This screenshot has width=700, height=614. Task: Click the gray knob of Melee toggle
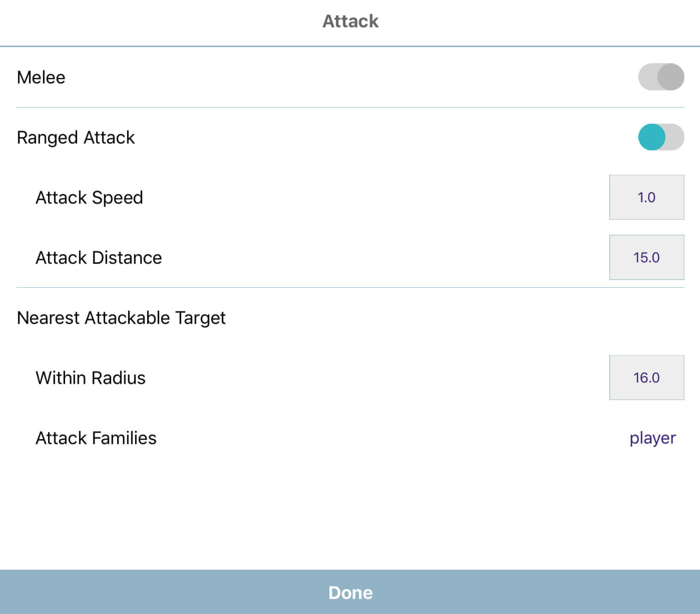670,77
